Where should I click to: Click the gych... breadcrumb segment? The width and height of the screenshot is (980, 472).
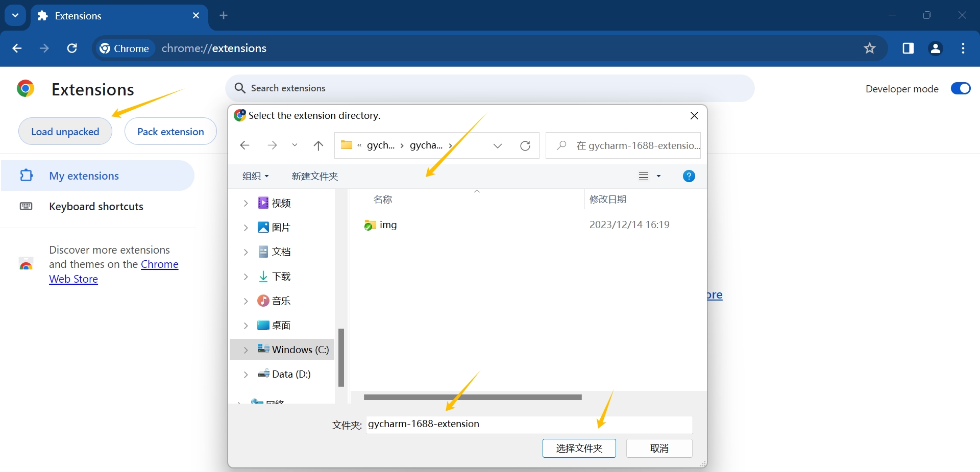click(381, 145)
